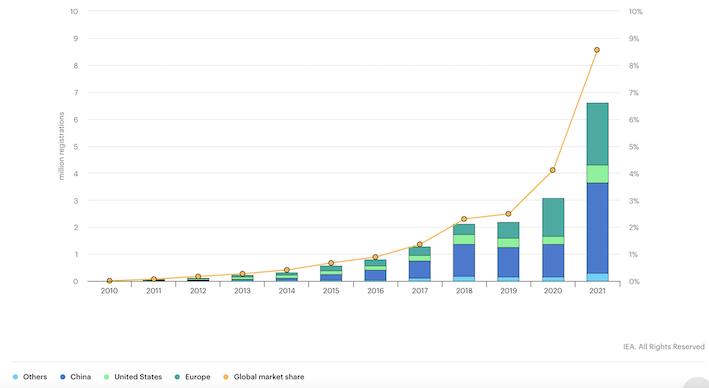Click the 2010 market share data point

pos(109,281)
